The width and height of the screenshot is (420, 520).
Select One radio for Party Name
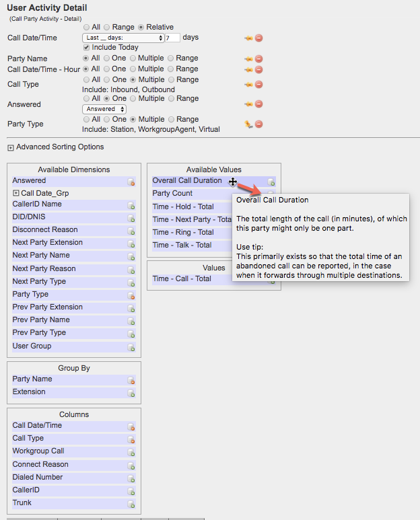tap(107, 59)
